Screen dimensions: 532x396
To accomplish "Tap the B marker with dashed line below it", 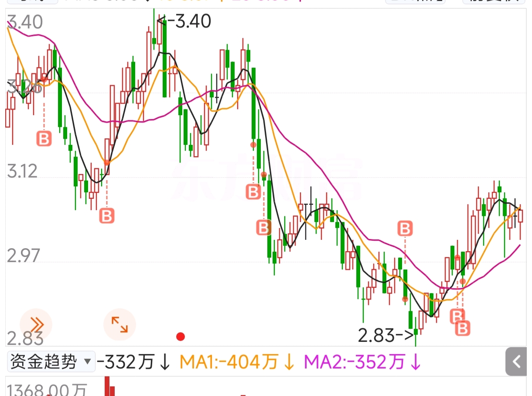I will (x=405, y=228).
